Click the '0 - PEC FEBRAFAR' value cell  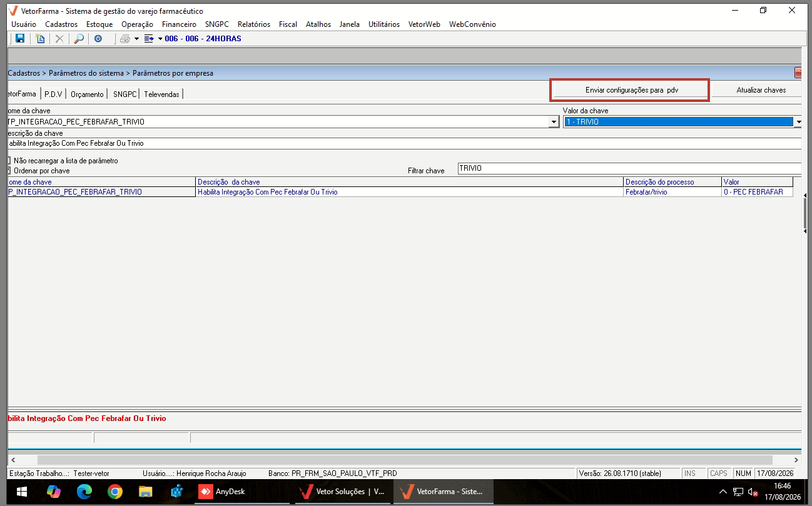757,192
